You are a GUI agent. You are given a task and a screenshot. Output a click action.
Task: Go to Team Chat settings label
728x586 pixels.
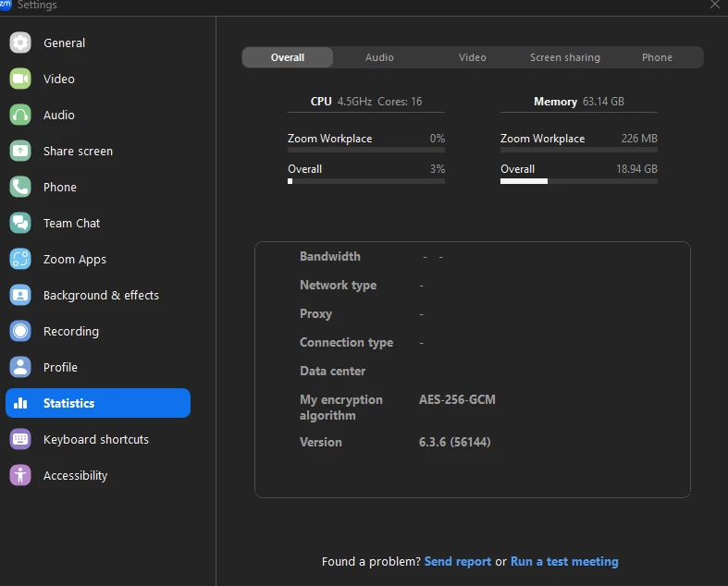71,223
